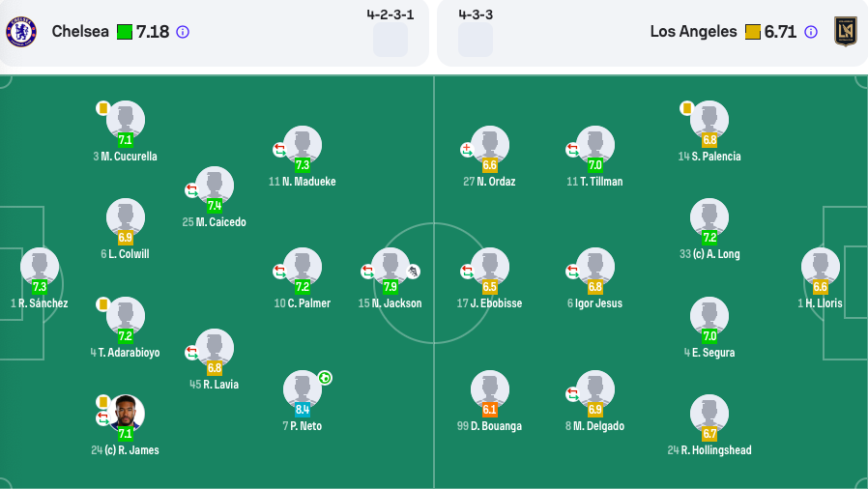Click the Los Angeles FC crest

[846, 32]
